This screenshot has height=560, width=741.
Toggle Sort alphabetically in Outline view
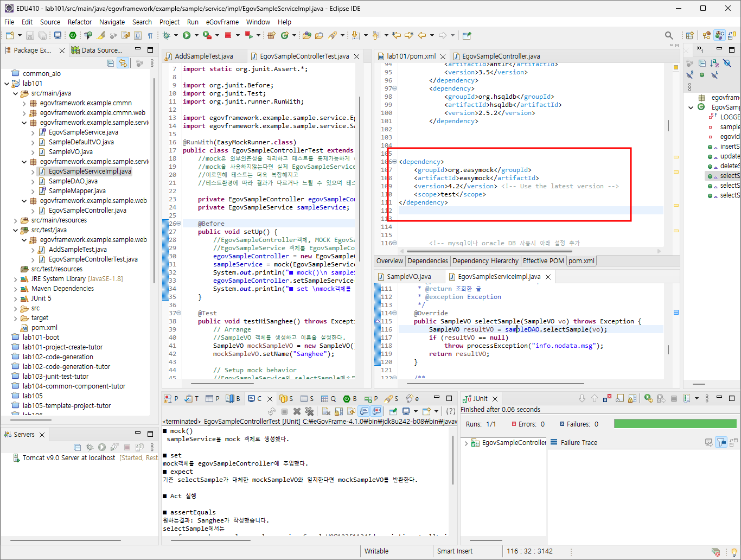pyautogui.click(x=714, y=63)
